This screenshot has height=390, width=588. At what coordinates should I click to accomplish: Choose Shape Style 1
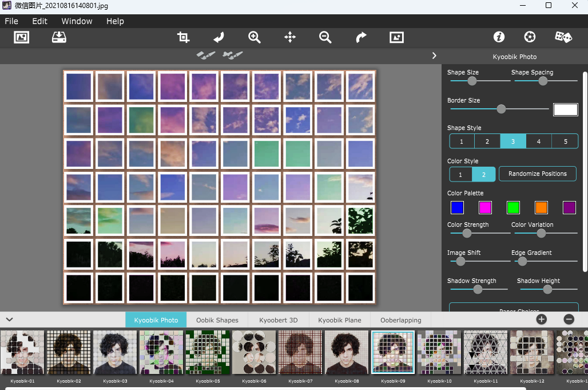(462, 141)
